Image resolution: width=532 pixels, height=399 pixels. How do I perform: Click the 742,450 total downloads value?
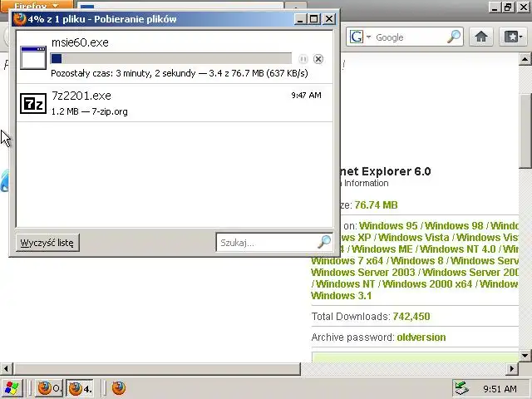point(411,317)
